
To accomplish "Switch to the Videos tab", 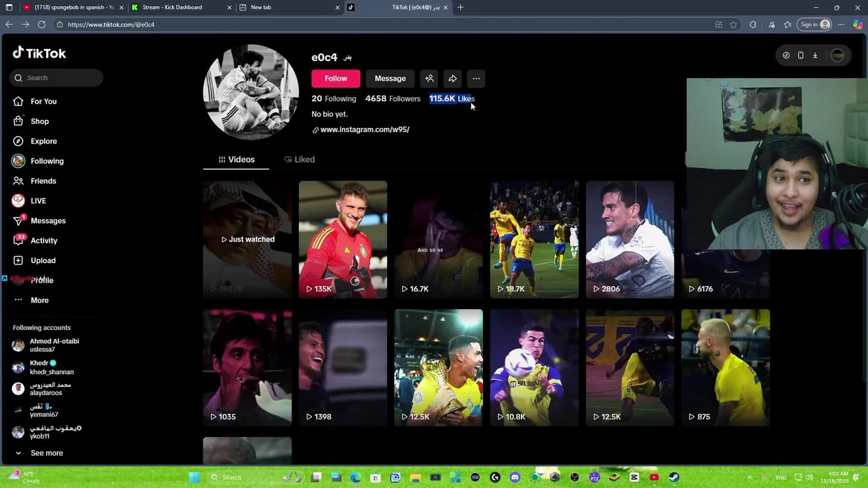I will point(236,159).
